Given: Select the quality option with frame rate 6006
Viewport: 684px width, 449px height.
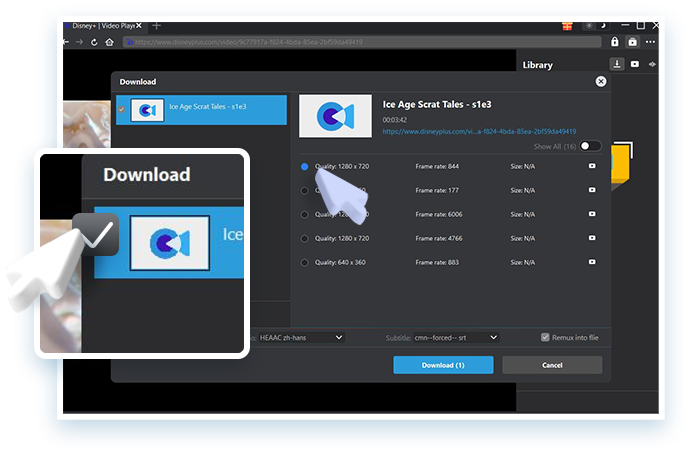Looking at the screenshot, I should (x=304, y=215).
